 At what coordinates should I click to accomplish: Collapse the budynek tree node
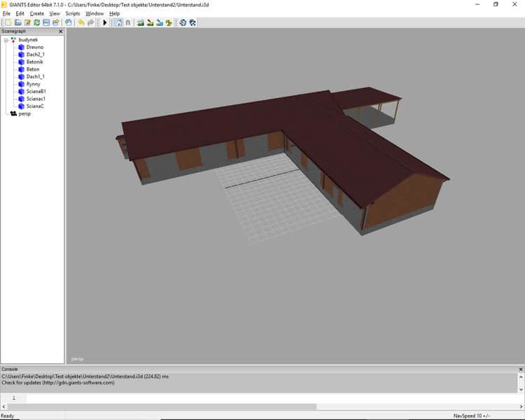[6, 40]
